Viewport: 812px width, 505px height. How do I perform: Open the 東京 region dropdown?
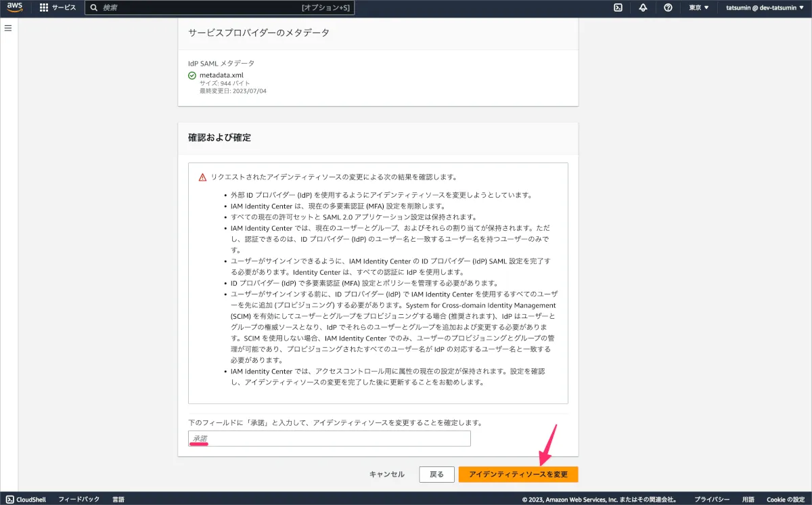[x=699, y=7]
